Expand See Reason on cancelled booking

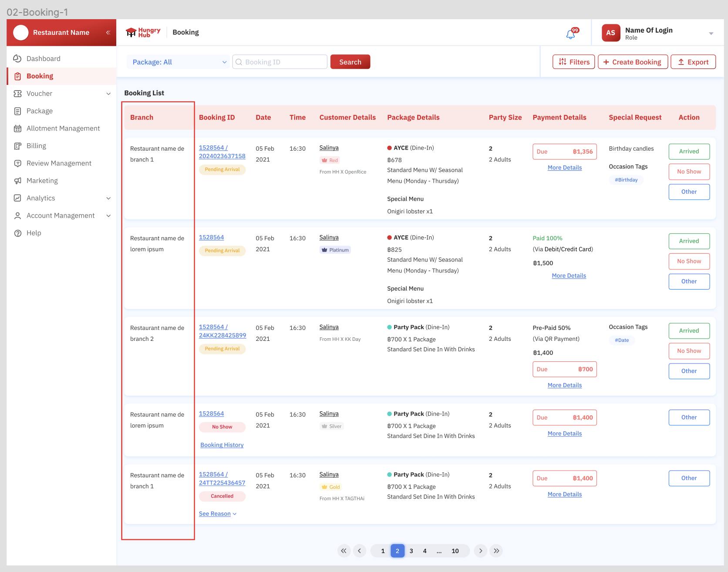[217, 514]
